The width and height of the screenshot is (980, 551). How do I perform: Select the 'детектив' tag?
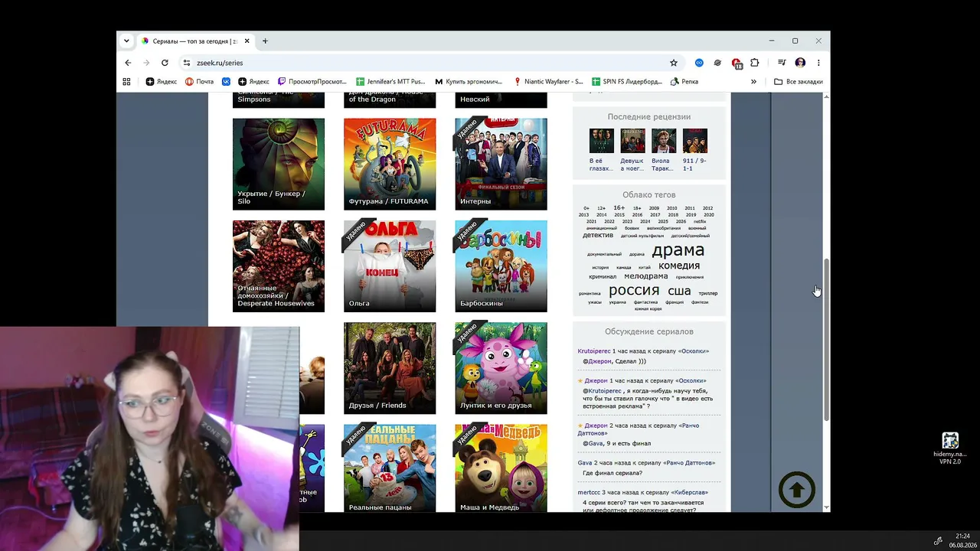(x=598, y=235)
